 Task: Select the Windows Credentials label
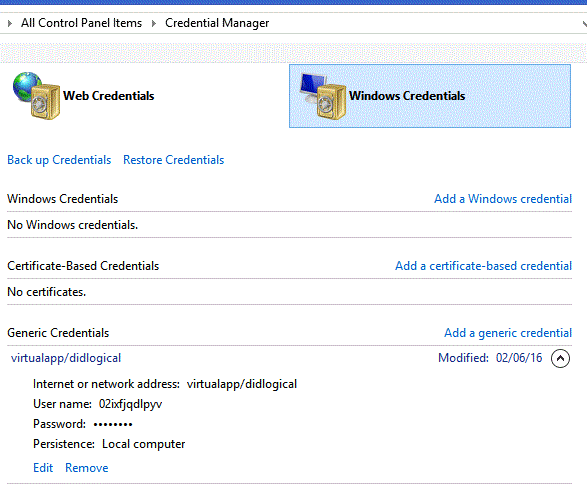click(x=407, y=96)
